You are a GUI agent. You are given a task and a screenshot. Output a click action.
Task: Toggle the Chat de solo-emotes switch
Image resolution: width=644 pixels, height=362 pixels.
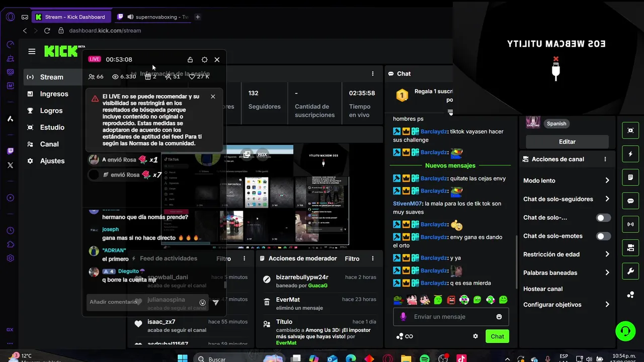coord(603,236)
